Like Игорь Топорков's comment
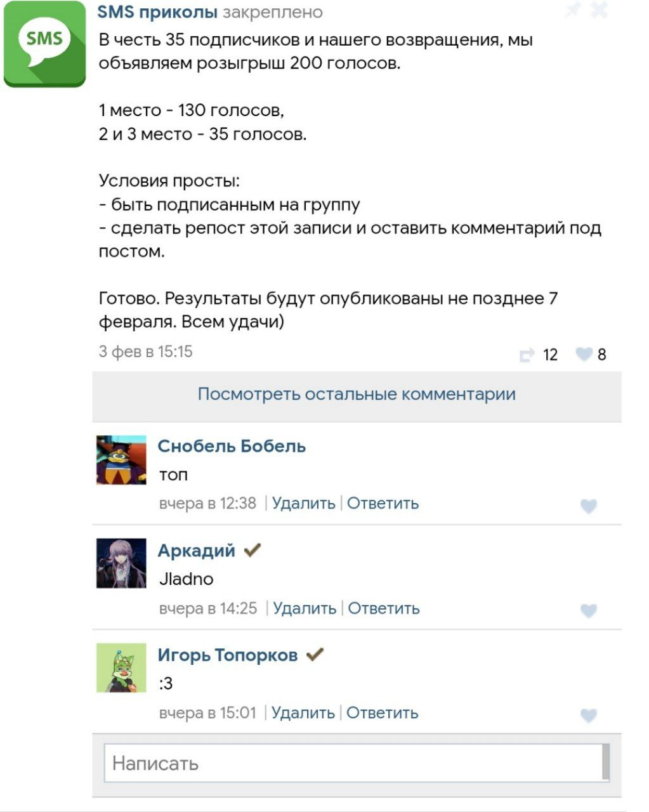Image resolution: width=649 pixels, height=812 pixels. (x=589, y=716)
